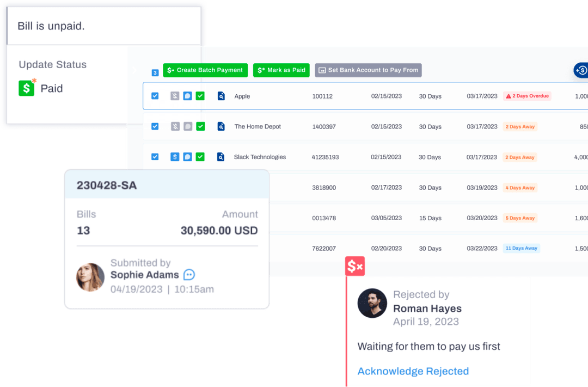The image size is (588, 387).
Task: Uncheck the Slack Technologies row checkbox
Action: click(155, 157)
